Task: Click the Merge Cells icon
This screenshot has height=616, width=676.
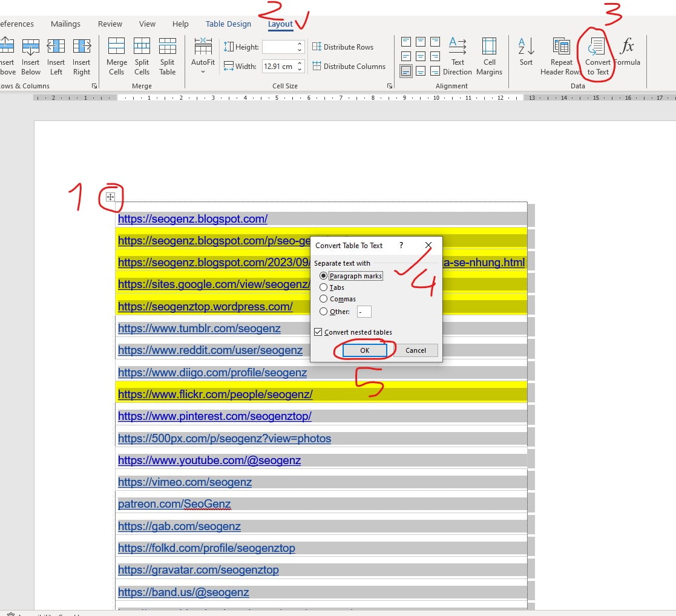Action: 116,56
